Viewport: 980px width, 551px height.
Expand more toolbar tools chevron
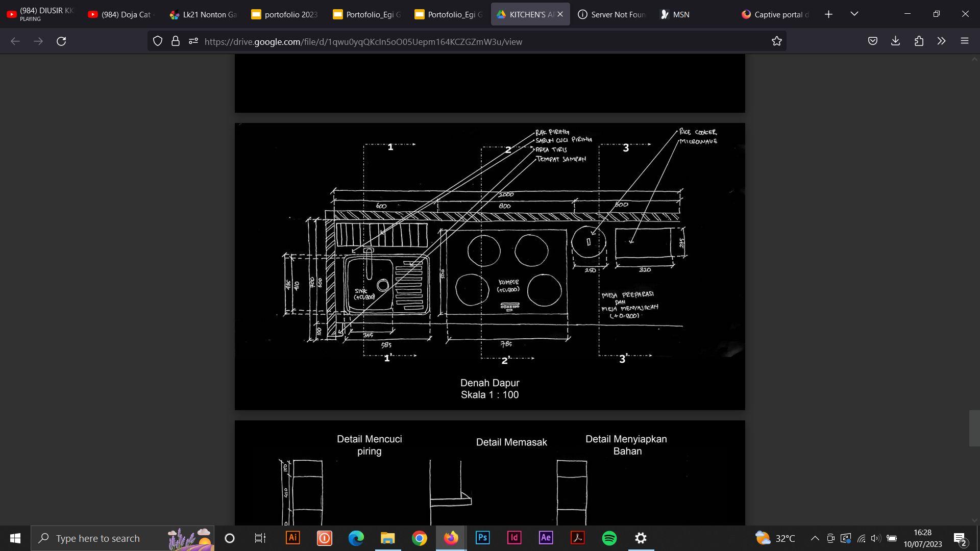tap(941, 41)
